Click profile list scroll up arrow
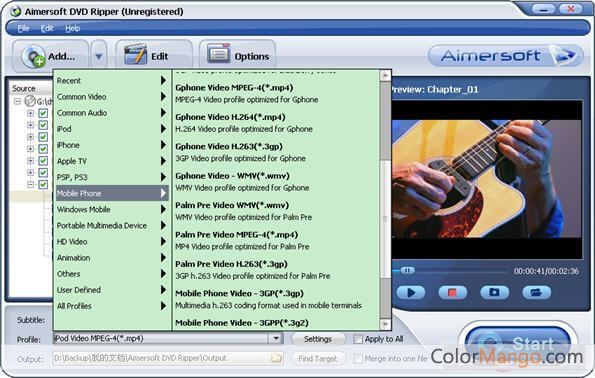This screenshot has height=378, width=595. tap(385, 76)
